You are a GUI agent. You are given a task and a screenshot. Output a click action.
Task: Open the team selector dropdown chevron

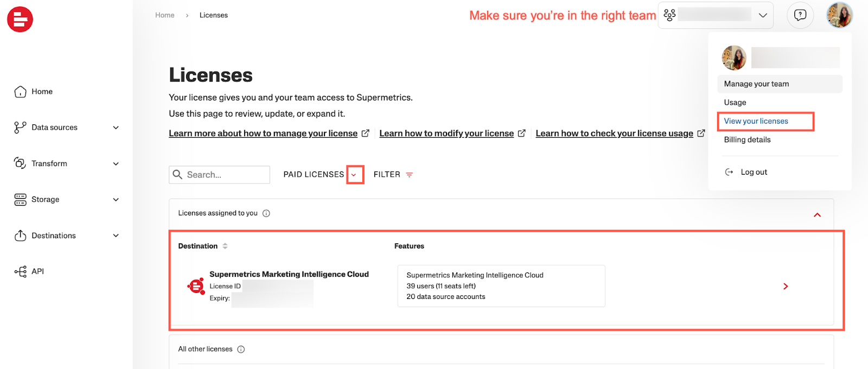[763, 15]
